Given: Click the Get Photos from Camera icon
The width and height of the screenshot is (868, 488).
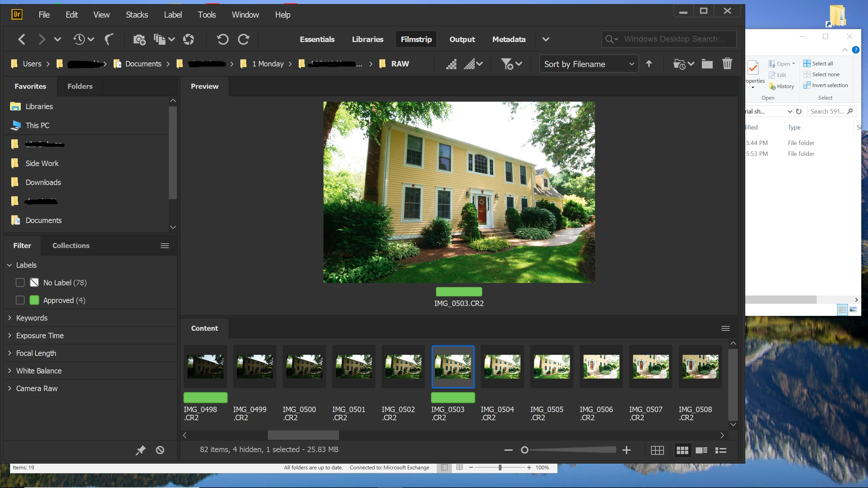Looking at the screenshot, I should [139, 39].
